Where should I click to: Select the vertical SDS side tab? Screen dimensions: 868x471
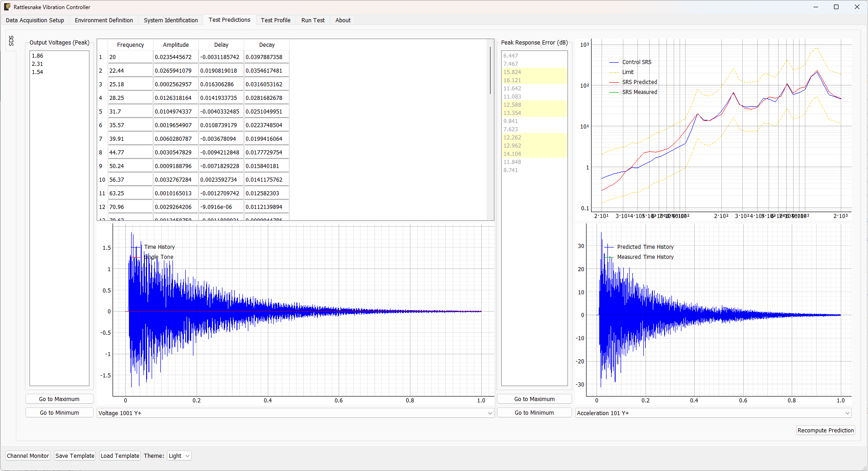tap(11, 41)
